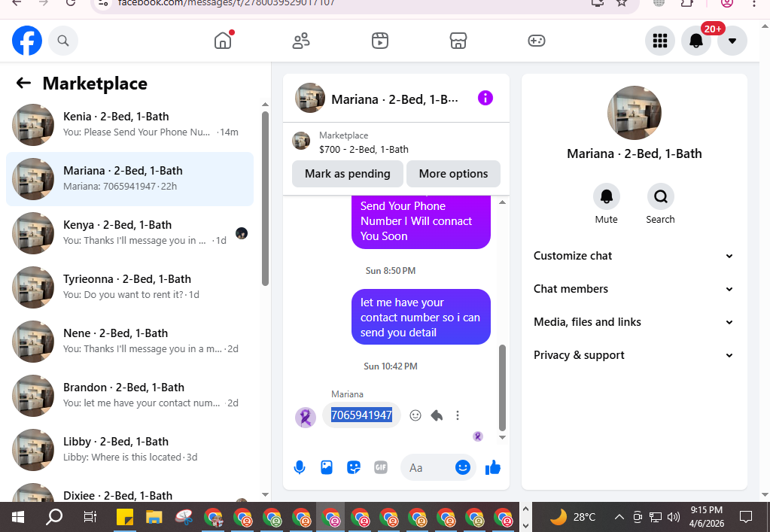Image resolution: width=770 pixels, height=532 pixels.
Task: Open Libby 2-Bed, 1-Bath conversation
Action: (x=129, y=450)
